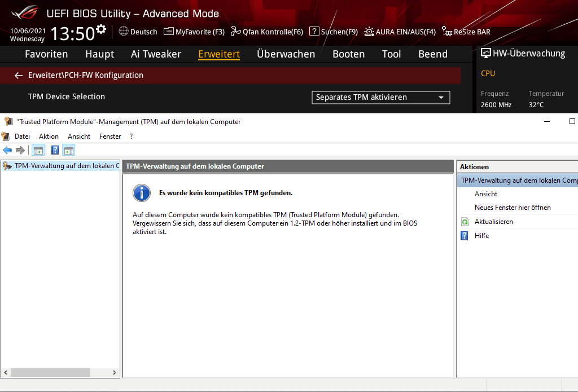Click the tree pane horizontal scrollbar thumb
Image resolution: width=578 pixels, height=392 pixels.
click(x=50, y=372)
